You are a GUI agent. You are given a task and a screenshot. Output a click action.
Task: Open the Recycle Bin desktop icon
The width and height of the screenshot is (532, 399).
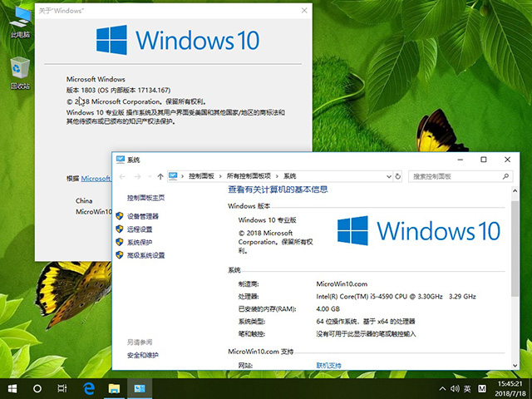click(20, 73)
